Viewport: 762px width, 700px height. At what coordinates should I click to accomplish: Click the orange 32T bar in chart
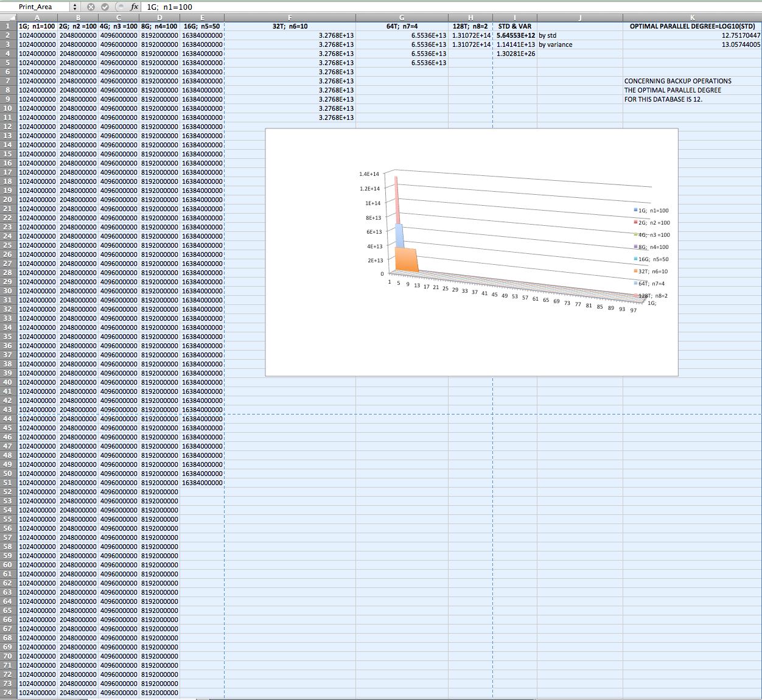[407, 260]
